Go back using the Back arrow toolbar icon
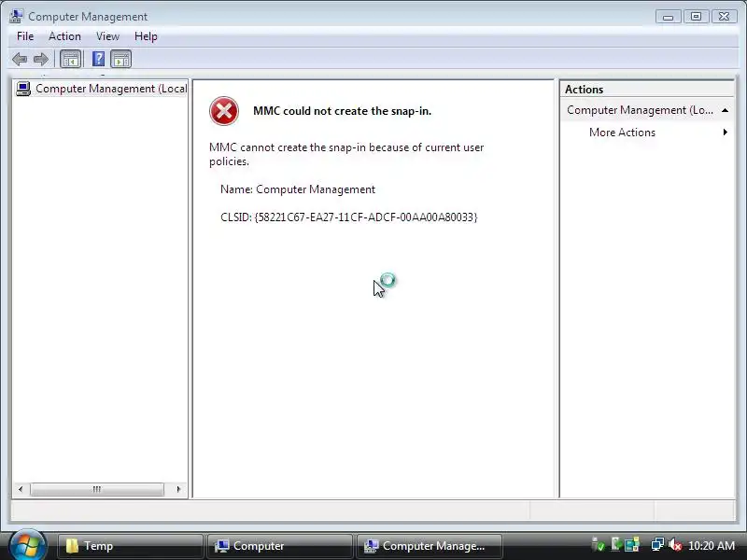The width and height of the screenshot is (747, 560). coord(20,60)
